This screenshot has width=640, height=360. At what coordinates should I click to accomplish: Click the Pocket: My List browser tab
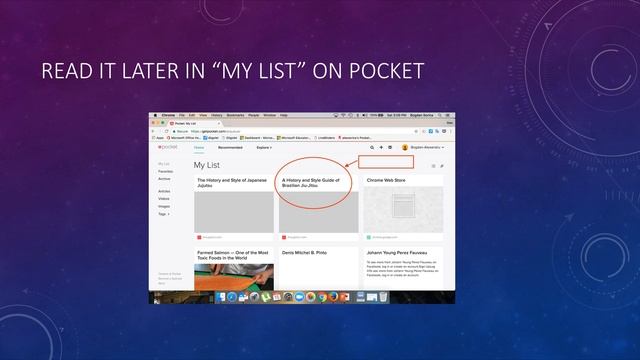(194, 123)
